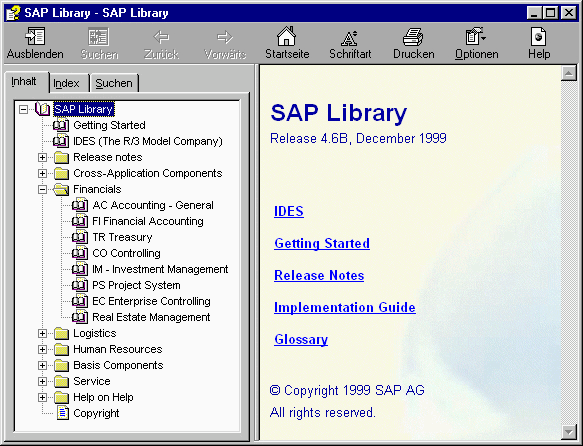Switch to the Suchen tab
Image resolution: width=583 pixels, height=446 pixels.
(x=114, y=83)
